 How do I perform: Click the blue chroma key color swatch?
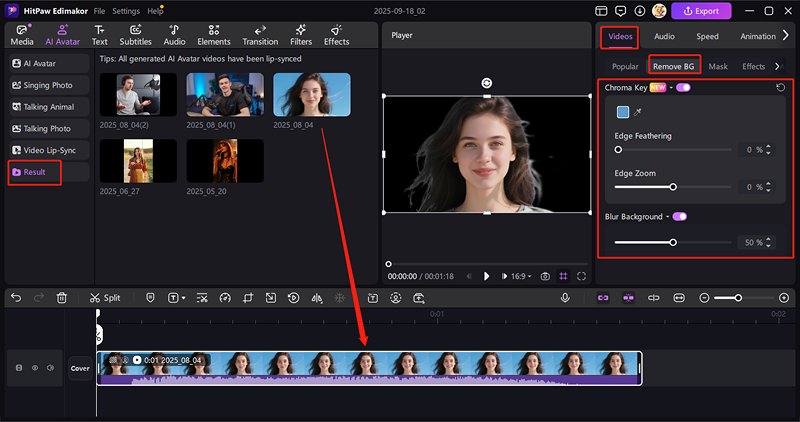[622, 112]
